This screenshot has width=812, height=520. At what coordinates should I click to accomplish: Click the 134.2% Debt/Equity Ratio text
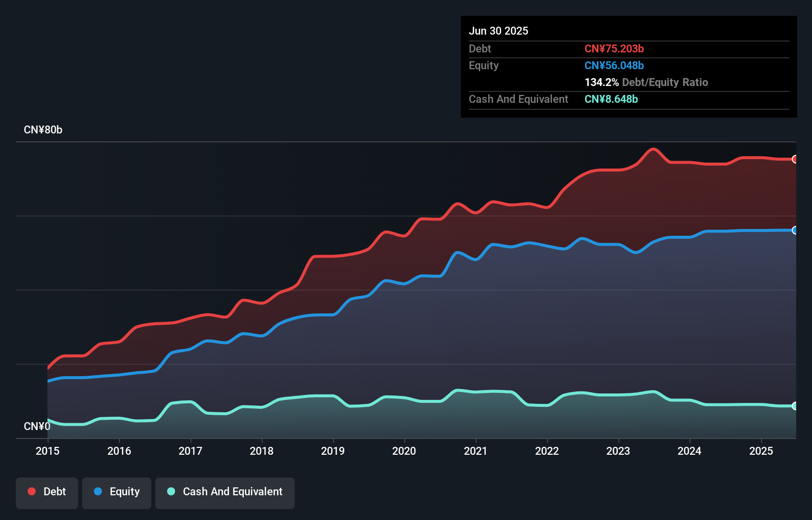click(646, 82)
